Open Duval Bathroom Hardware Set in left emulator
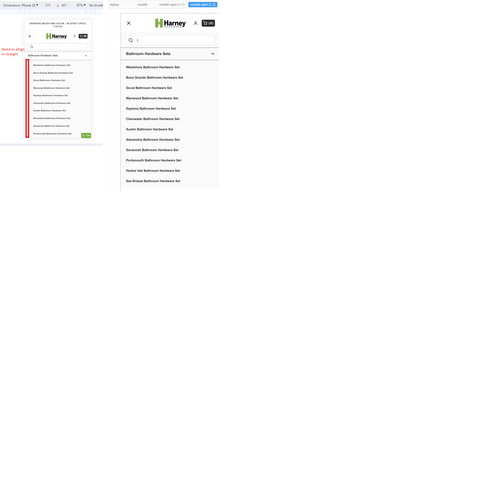 (49, 80)
